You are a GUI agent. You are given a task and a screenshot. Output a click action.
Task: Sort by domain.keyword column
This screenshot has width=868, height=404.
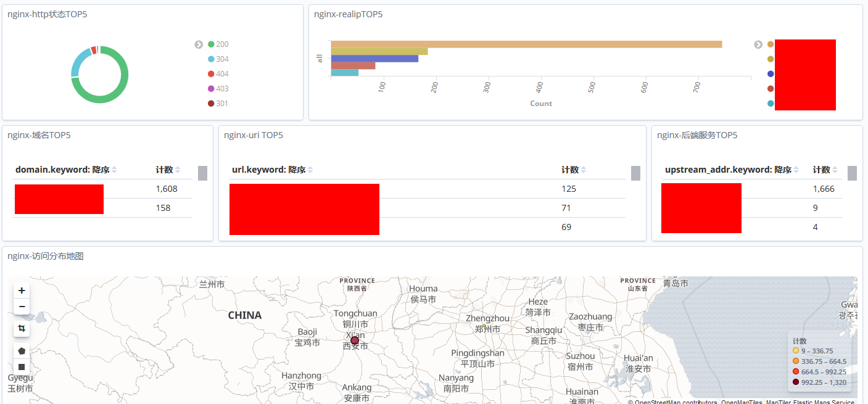(66, 170)
